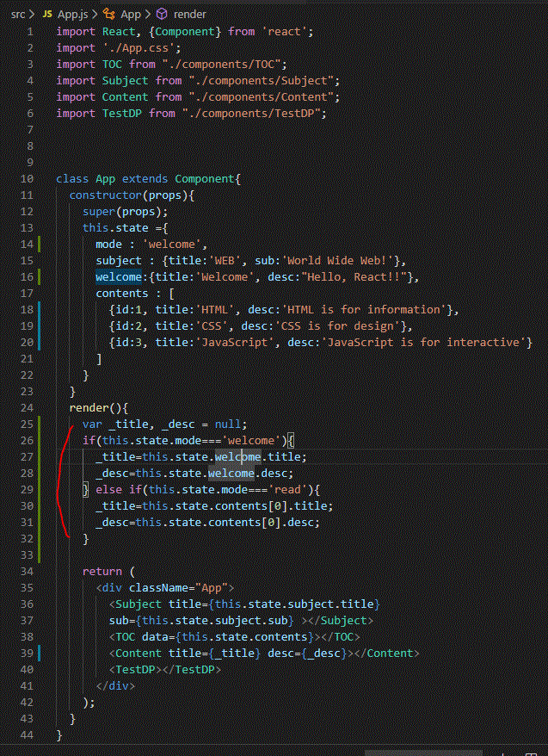Click the 'react' string on line 1
548x756 pixels.
point(285,32)
